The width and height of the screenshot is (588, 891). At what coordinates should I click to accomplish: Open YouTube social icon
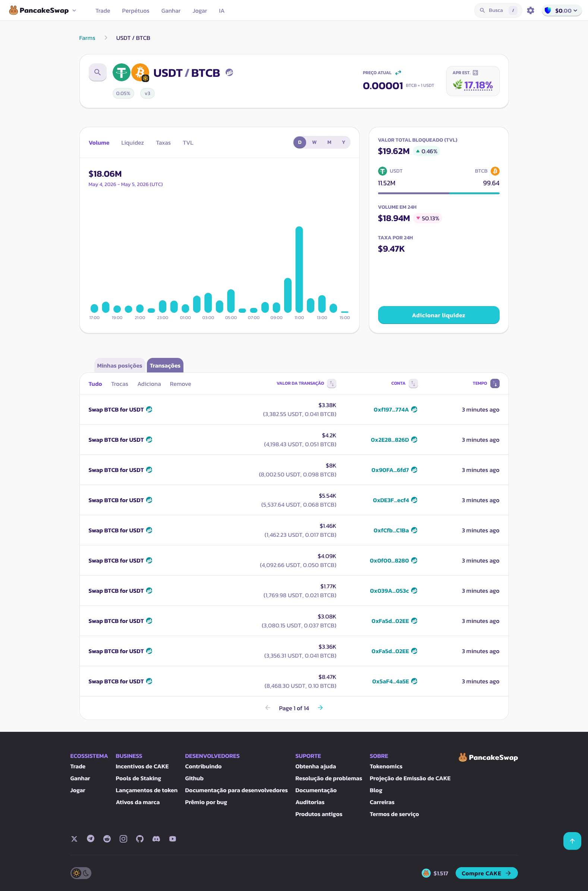pyautogui.click(x=173, y=839)
